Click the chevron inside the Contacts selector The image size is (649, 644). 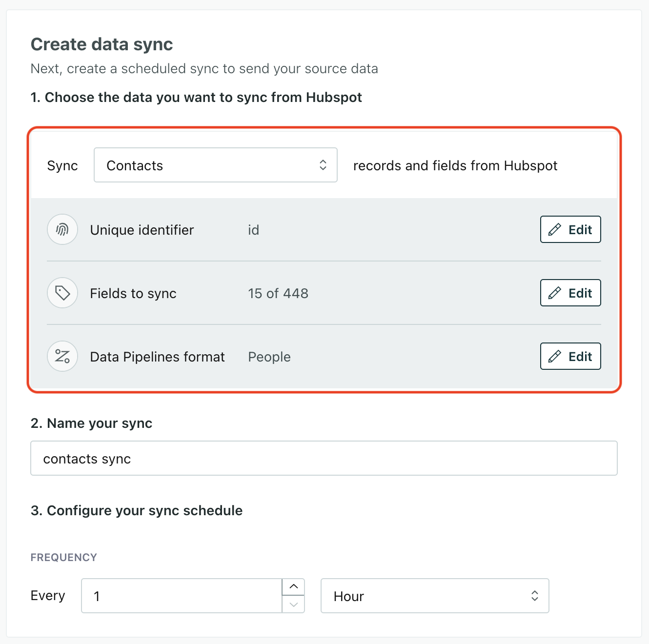pos(323,165)
